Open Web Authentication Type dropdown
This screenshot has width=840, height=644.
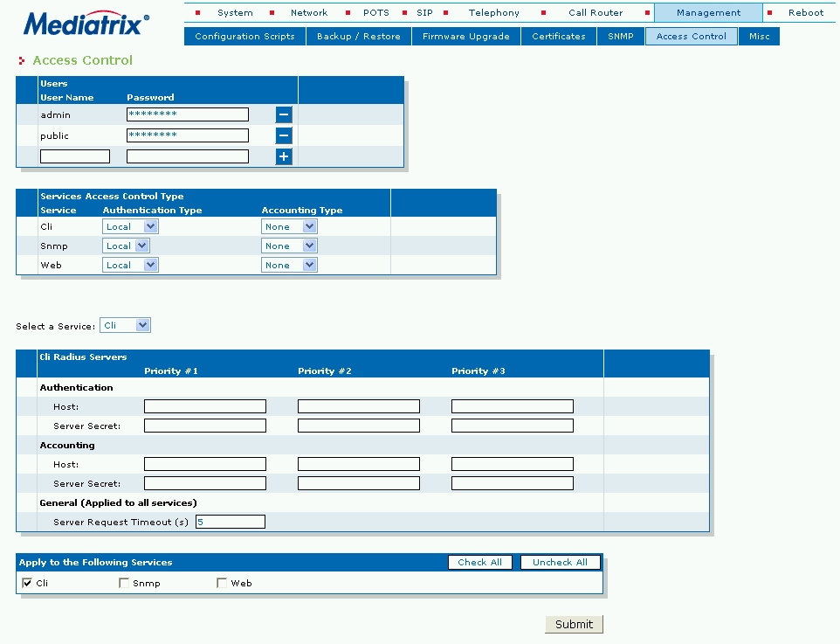pyautogui.click(x=130, y=265)
